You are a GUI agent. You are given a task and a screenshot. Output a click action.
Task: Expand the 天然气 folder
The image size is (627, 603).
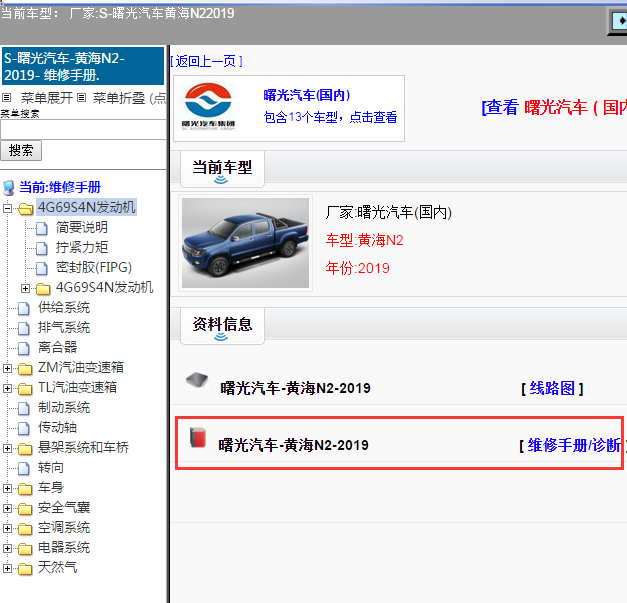tap(7, 568)
